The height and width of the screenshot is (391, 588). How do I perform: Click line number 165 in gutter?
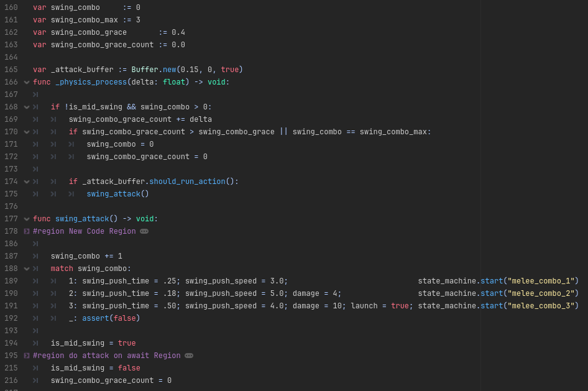(11, 70)
